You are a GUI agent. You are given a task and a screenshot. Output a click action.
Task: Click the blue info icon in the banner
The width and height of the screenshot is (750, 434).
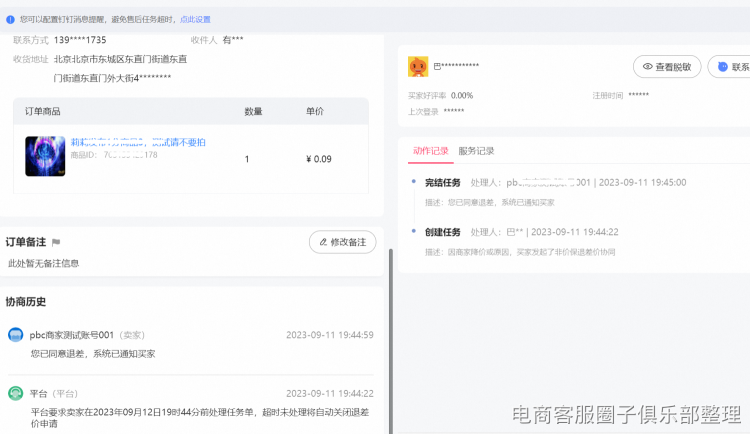click(x=10, y=20)
